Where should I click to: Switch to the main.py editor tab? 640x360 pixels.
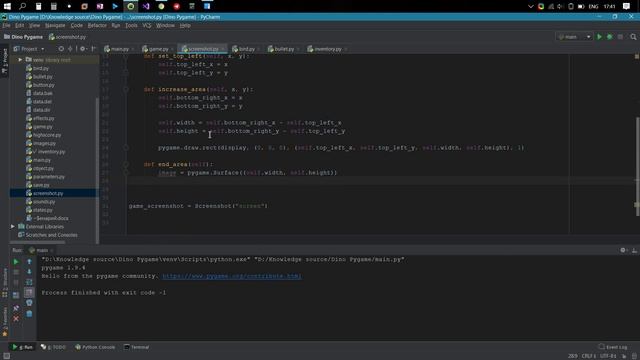tap(120, 49)
